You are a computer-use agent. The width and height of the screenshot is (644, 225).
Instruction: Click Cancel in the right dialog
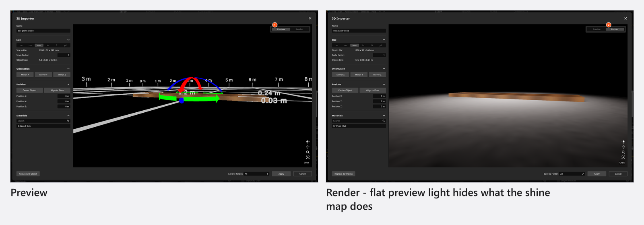pos(618,174)
